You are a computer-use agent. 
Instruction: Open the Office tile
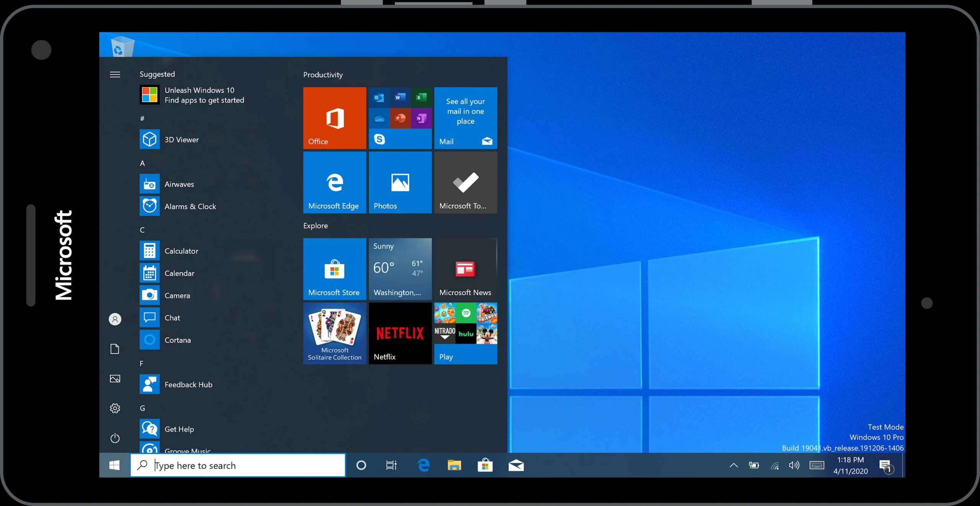334,118
